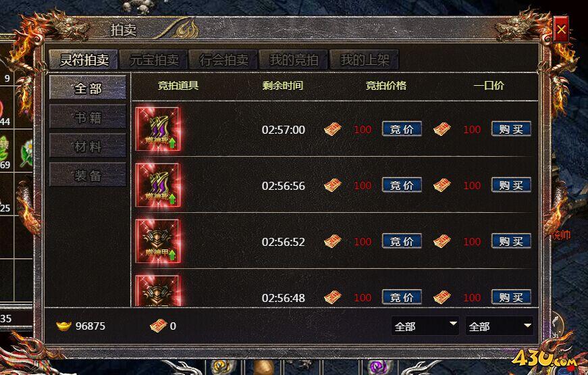The height and width of the screenshot is (375, 588).
Task: Select the partially visible armor icon in fourth row
Action: pos(158,291)
